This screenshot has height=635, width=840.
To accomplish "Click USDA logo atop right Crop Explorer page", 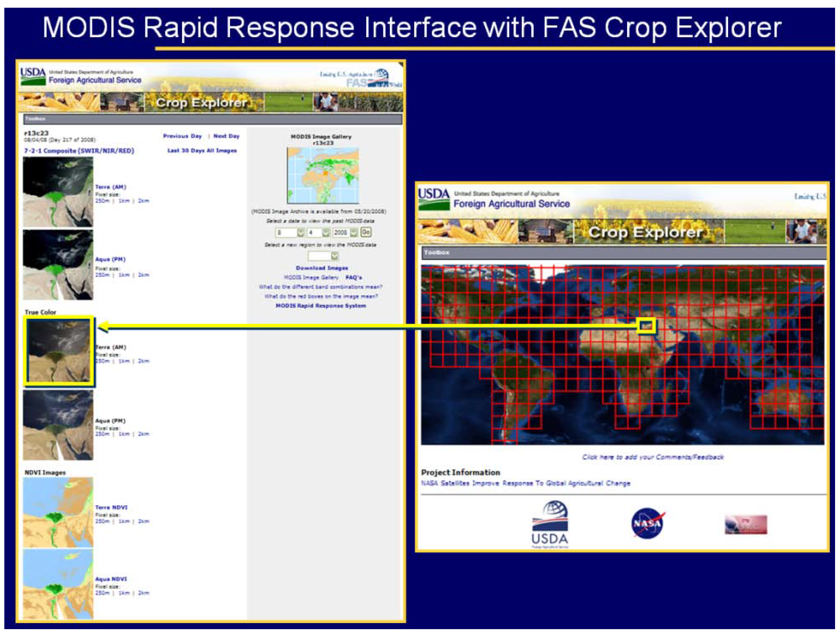I will coord(434,199).
